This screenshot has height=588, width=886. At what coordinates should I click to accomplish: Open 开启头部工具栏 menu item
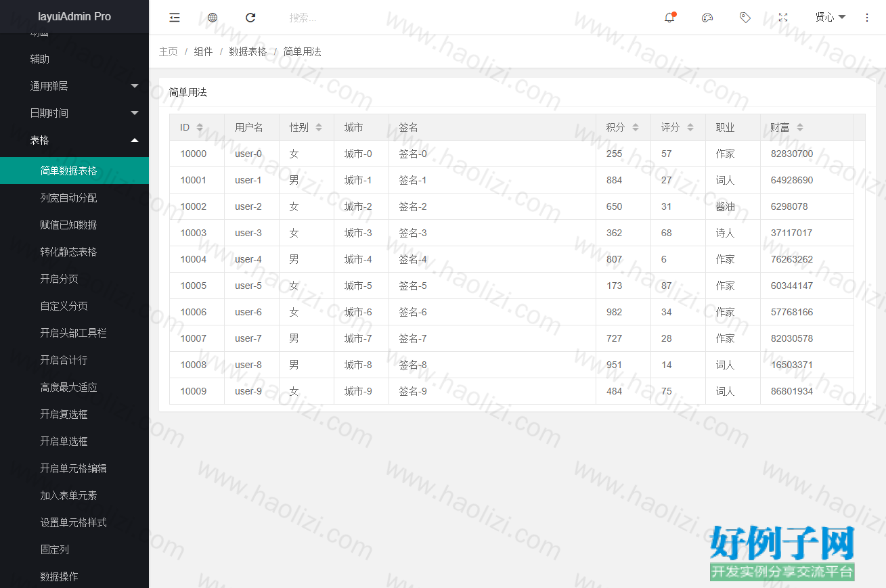coord(74,333)
